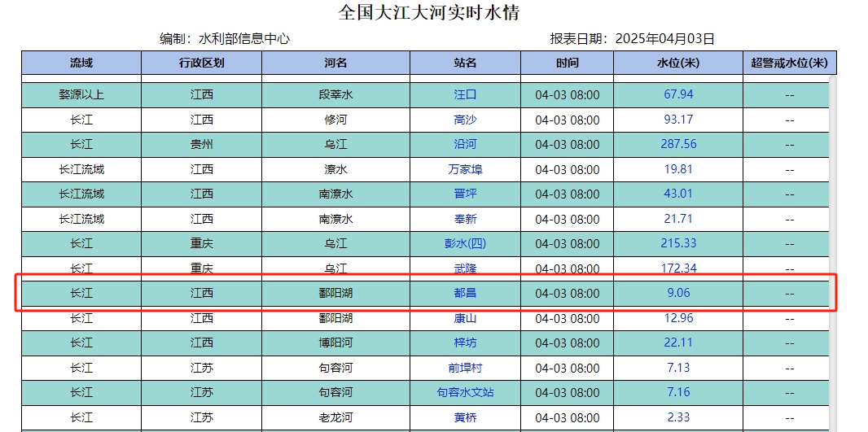Click 句容河 cell in the 前垾村 row

pos(336,368)
